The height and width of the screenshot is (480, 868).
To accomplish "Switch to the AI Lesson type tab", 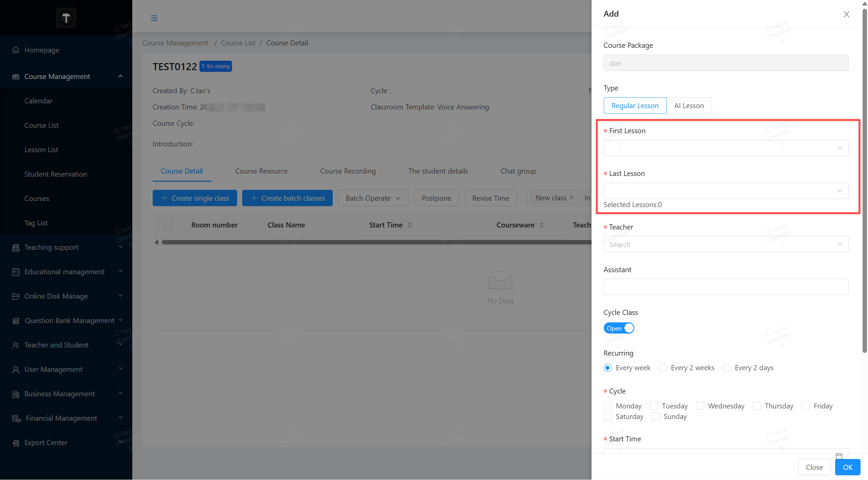I will (689, 105).
